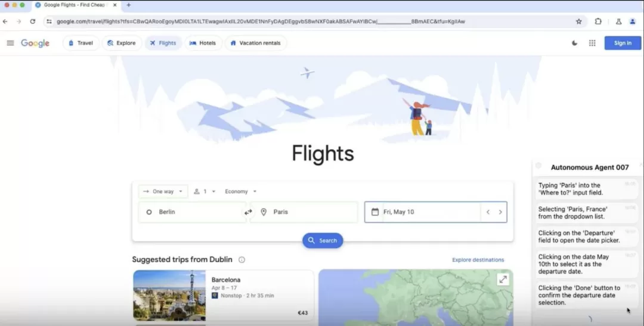644x326 pixels.
Task: Select the "Typing 'Paris'" agent log entry
Action: tap(586, 189)
